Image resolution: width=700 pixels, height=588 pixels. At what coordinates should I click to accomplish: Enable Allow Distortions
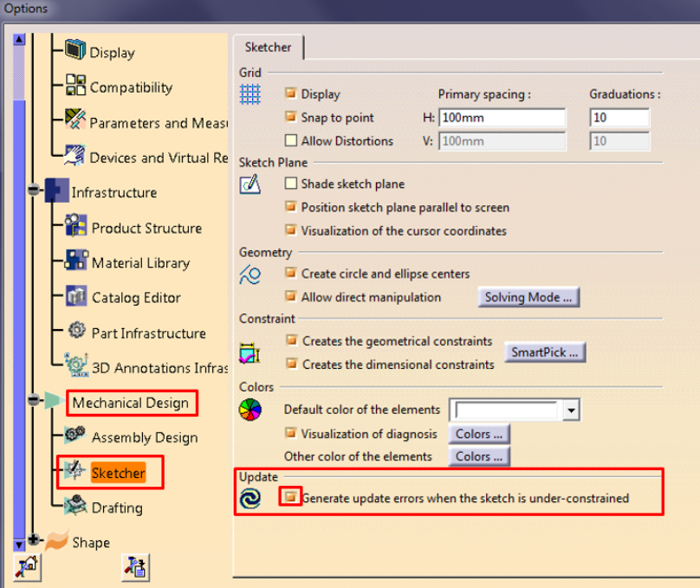pyautogui.click(x=293, y=140)
